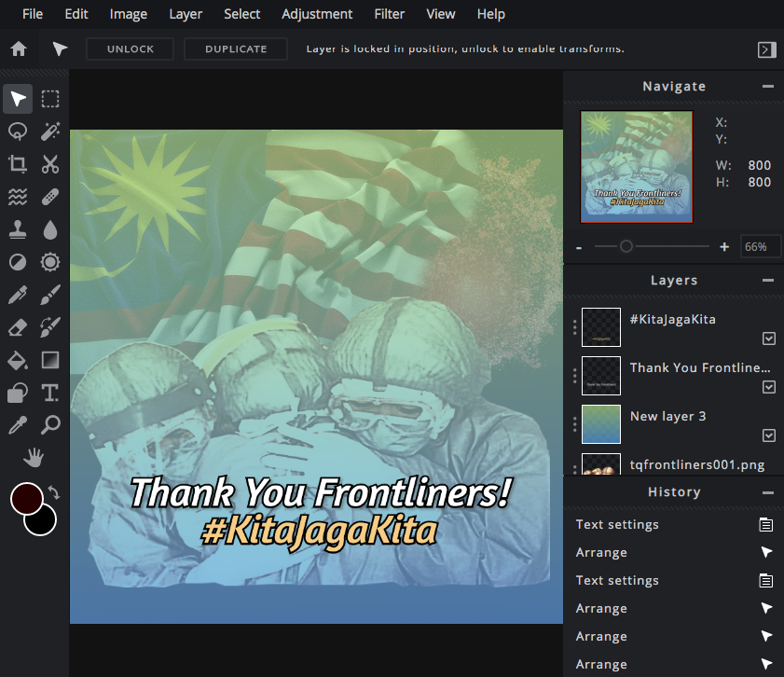784x677 pixels.
Task: Select the Clone stamp tool
Action: [x=18, y=229]
